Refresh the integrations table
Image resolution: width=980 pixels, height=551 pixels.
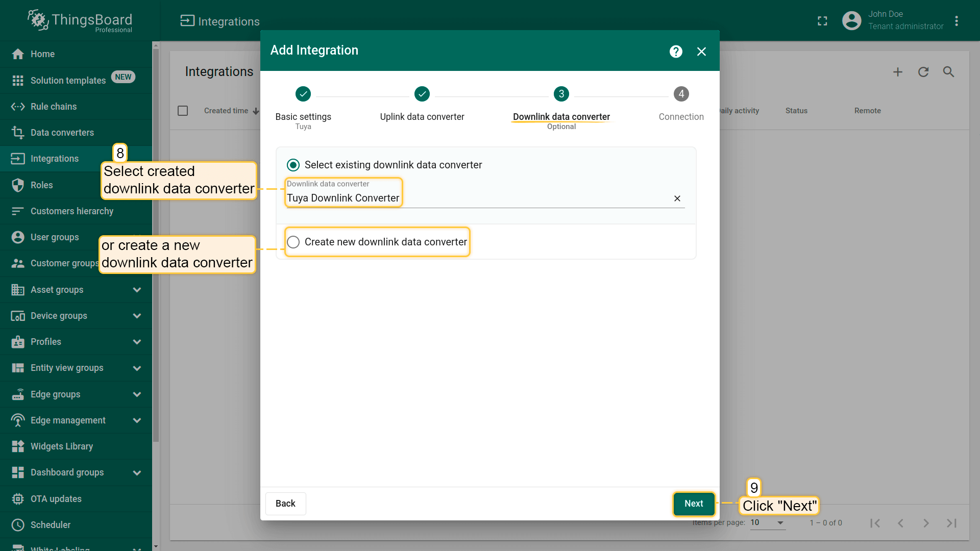[x=923, y=72]
